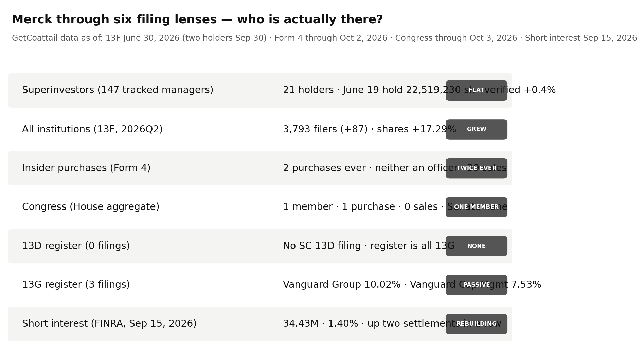The width and height of the screenshot is (644, 360).
Task: Click the REBUILDING badge
Action: (x=476, y=324)
